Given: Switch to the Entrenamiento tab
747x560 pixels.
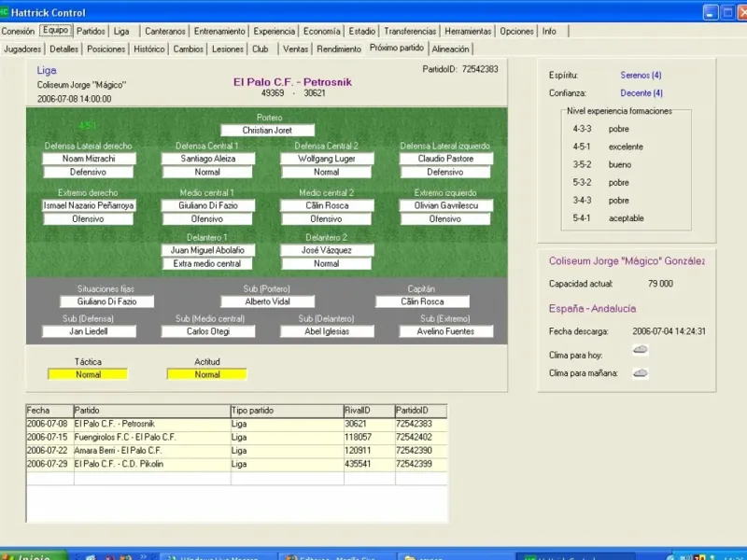Looking at the screenshot, I should pos(219,31).
